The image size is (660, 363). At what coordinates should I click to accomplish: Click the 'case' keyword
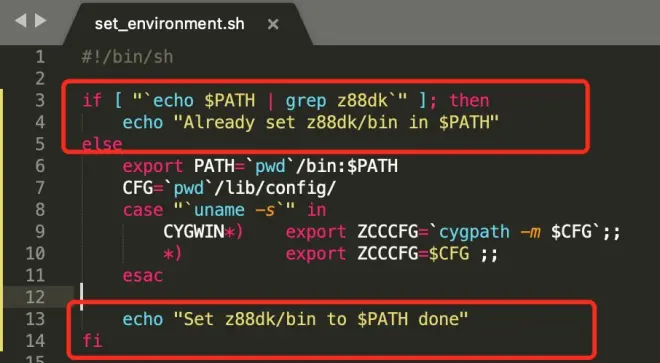143,210
